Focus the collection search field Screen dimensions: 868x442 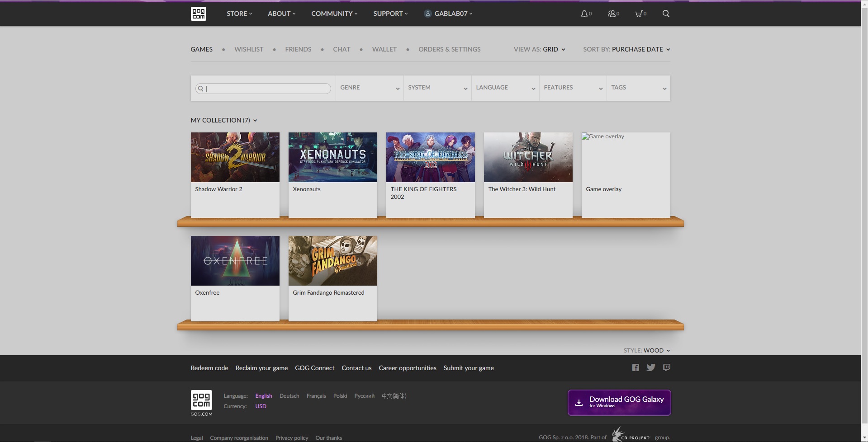click(263, 89)
